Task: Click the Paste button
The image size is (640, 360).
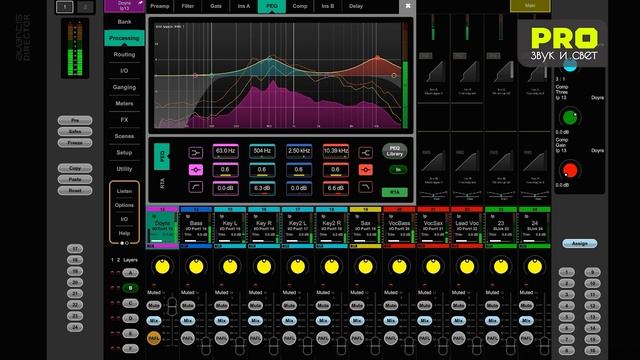Action: pyautogui.click(x=75, y=179)
